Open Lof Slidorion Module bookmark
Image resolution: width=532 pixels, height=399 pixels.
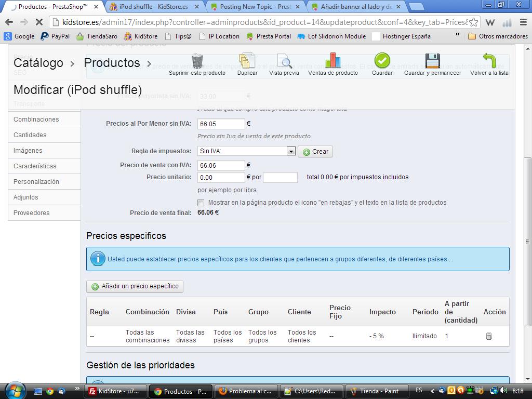(x=331, y=36)
